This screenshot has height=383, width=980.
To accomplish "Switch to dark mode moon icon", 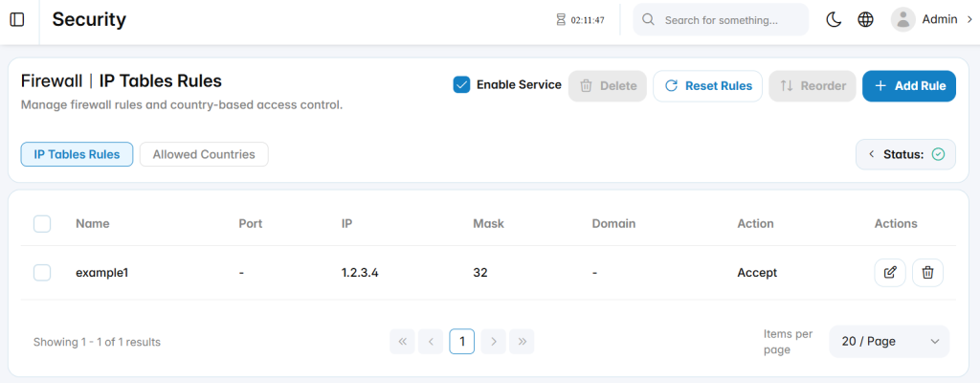I will pyautogui.click(x=834, y=20).
